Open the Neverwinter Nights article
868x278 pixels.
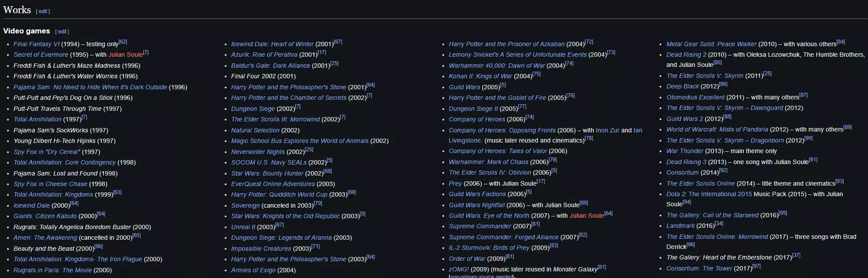[258, 152]
